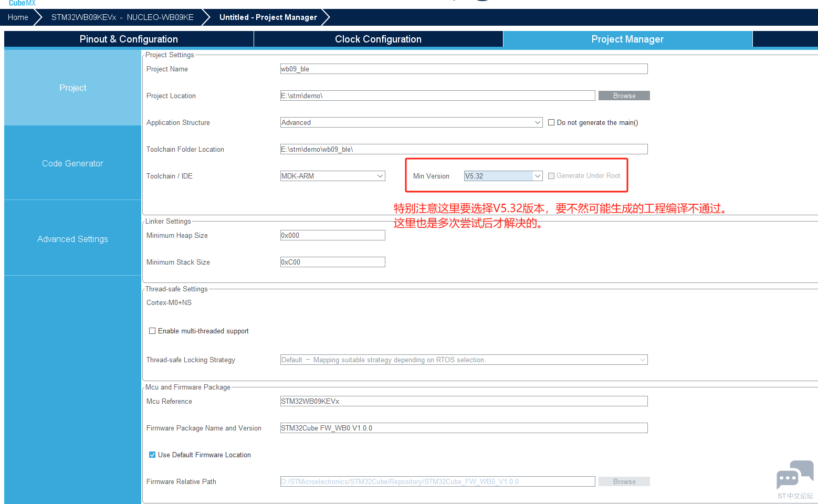Enable multi-threaded support checkbox
Image resolution: width=818 pixels, height=504 pixels.
click(x=152, y=331)
